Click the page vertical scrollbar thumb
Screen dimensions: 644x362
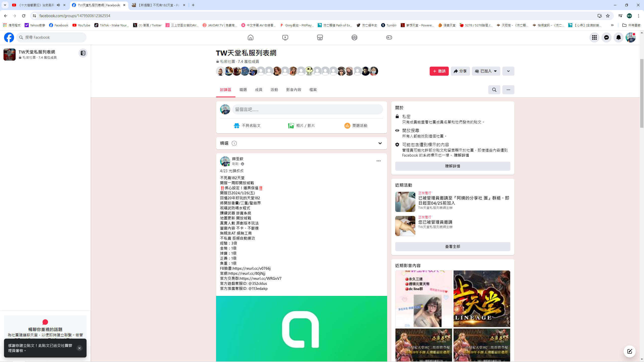(x=642, y=93)
